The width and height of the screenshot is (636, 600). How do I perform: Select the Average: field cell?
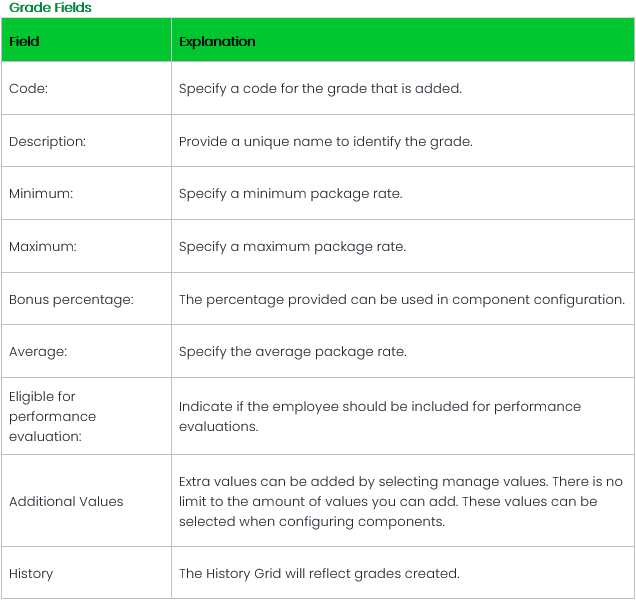click(x=37, y=351)
